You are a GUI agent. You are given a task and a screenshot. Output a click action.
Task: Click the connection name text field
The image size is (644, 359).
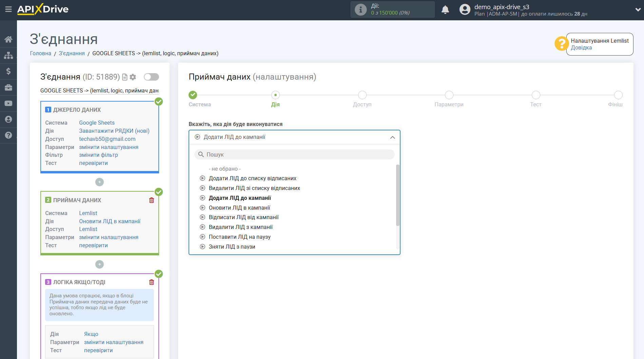pos(99,90)
